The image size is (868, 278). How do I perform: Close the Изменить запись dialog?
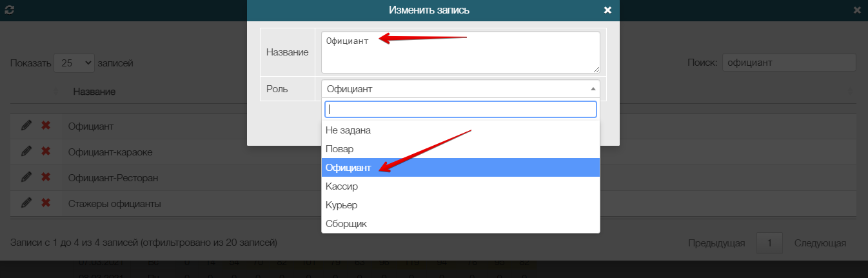tap(607, 10)
